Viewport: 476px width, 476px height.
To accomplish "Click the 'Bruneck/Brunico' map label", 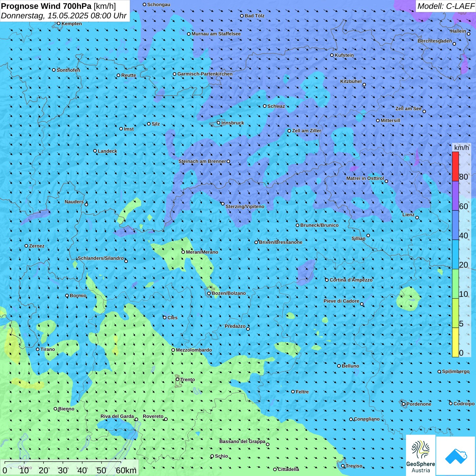I will coord(319,225).
